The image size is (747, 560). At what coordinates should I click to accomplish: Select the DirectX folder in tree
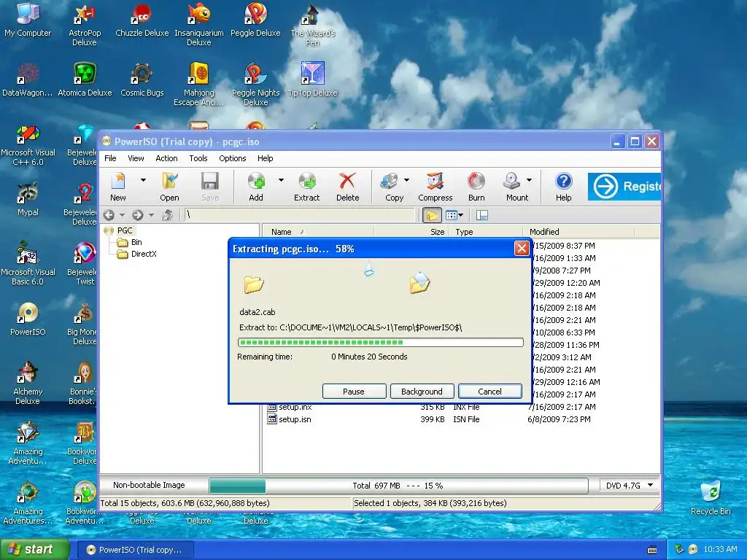(144, 254)
